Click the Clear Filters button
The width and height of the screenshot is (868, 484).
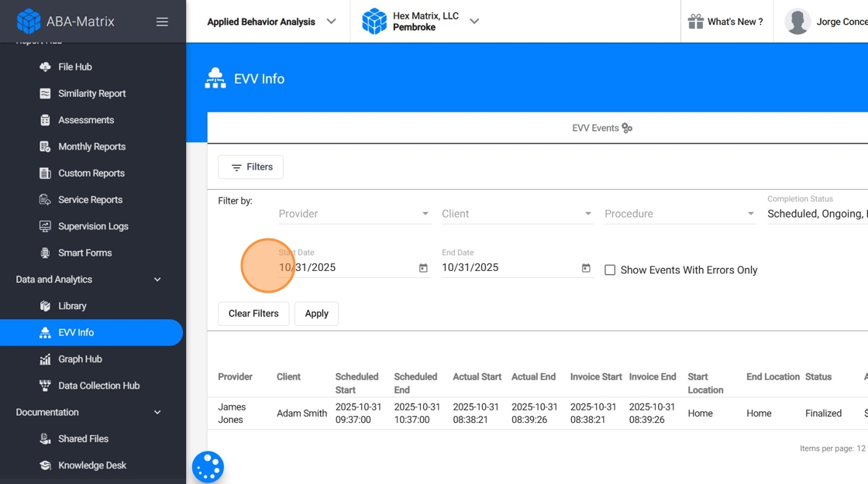(x=253, y=314)
